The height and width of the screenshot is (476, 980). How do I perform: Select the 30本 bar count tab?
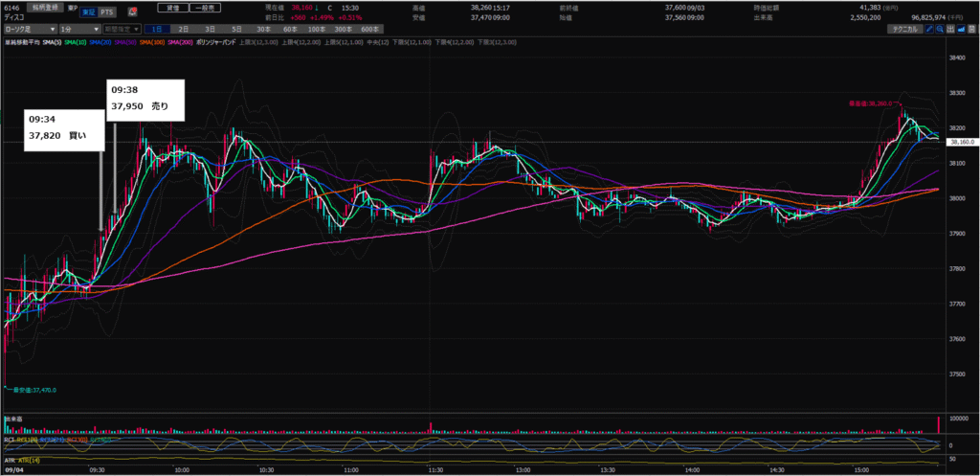pos(263,29)
